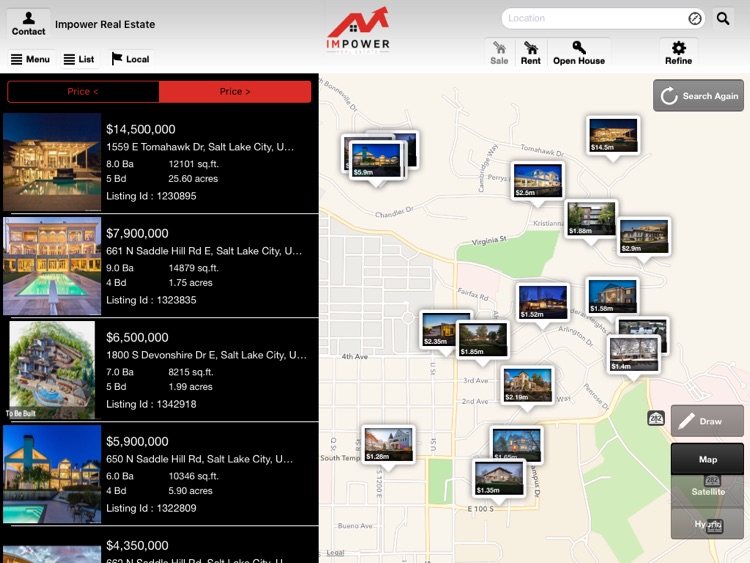Select the 1800 S Devonshire Dr E address

click(206, 355)
